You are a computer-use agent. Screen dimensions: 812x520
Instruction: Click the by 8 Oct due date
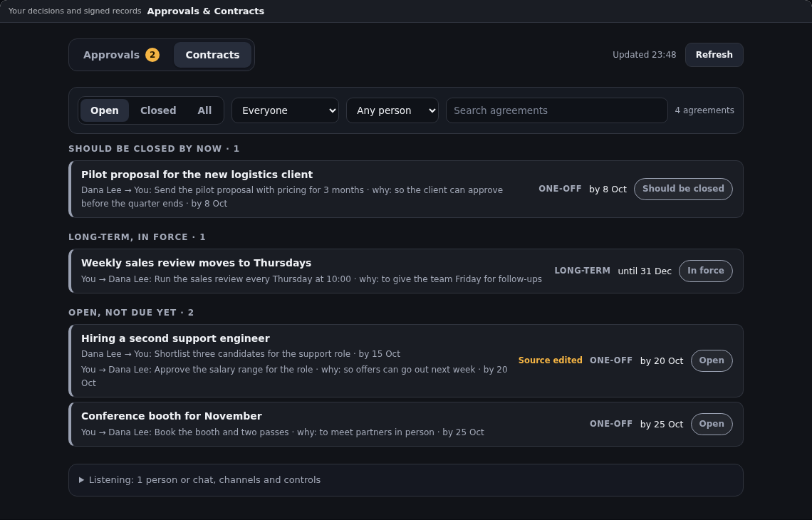point(608,189)
